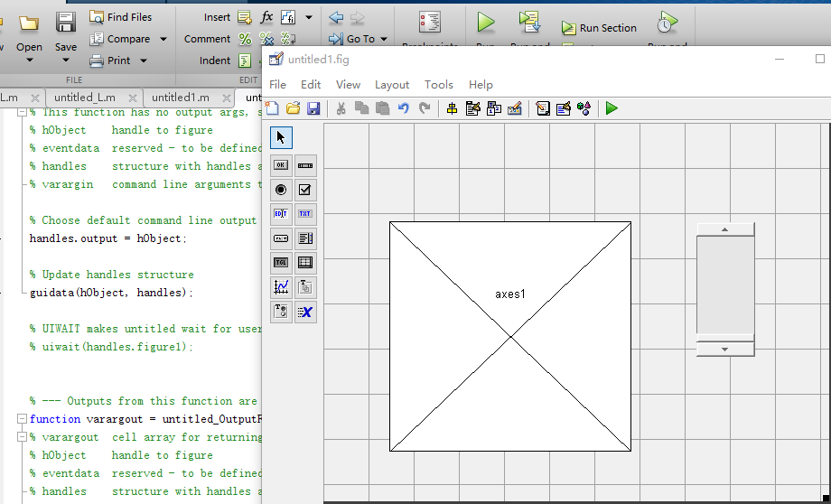Click Run Section button

(x=600, y=28)
